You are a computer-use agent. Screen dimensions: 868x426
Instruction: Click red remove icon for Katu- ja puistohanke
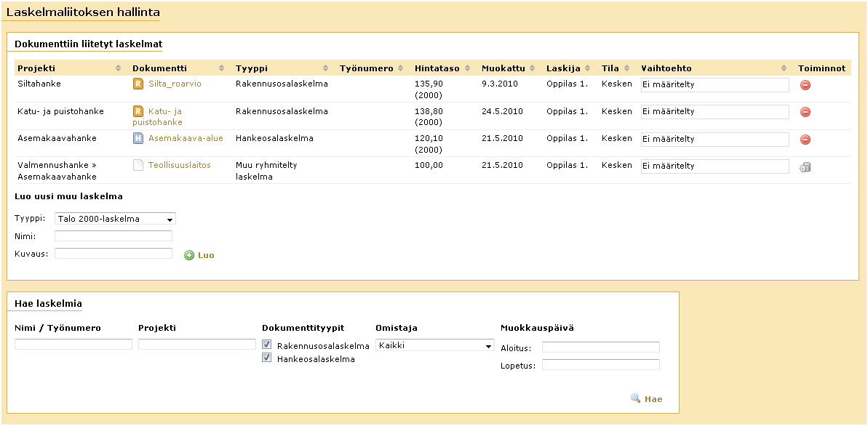[805, 112]
